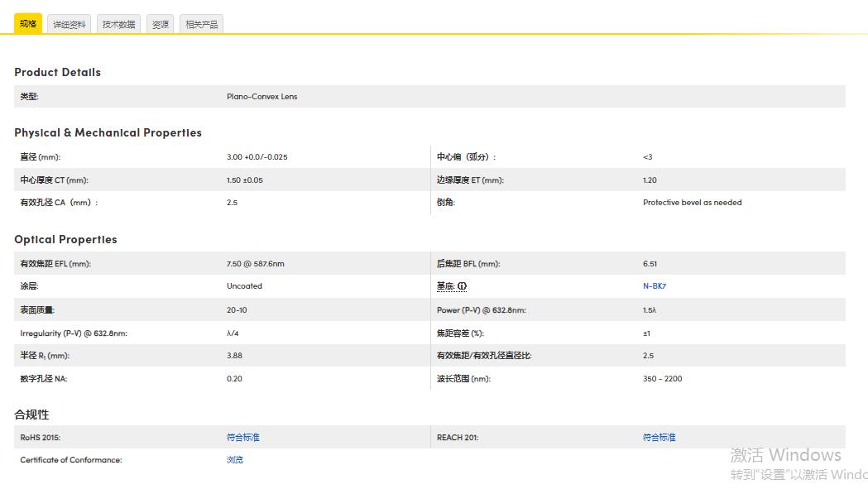Click the 合规性 section heading
This screenshot has height=489, width=868.
coord(31,415)
